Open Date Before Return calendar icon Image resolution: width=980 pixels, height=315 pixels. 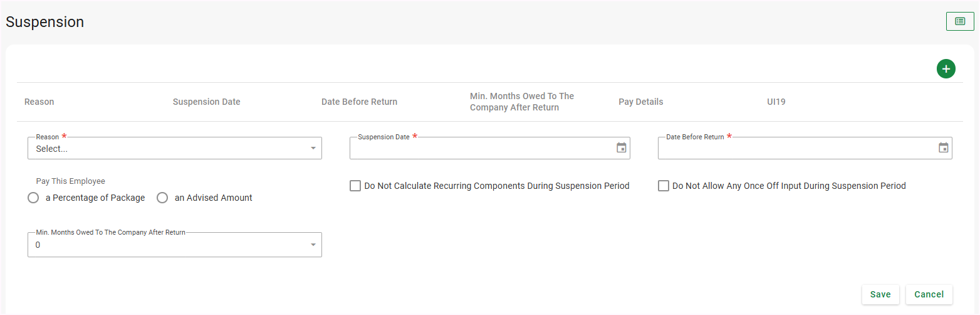click(x=943, y=148)
